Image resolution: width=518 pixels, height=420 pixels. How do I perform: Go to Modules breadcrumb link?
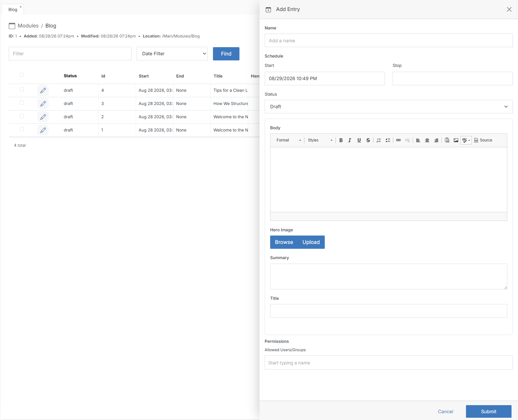tap(28, 26)
